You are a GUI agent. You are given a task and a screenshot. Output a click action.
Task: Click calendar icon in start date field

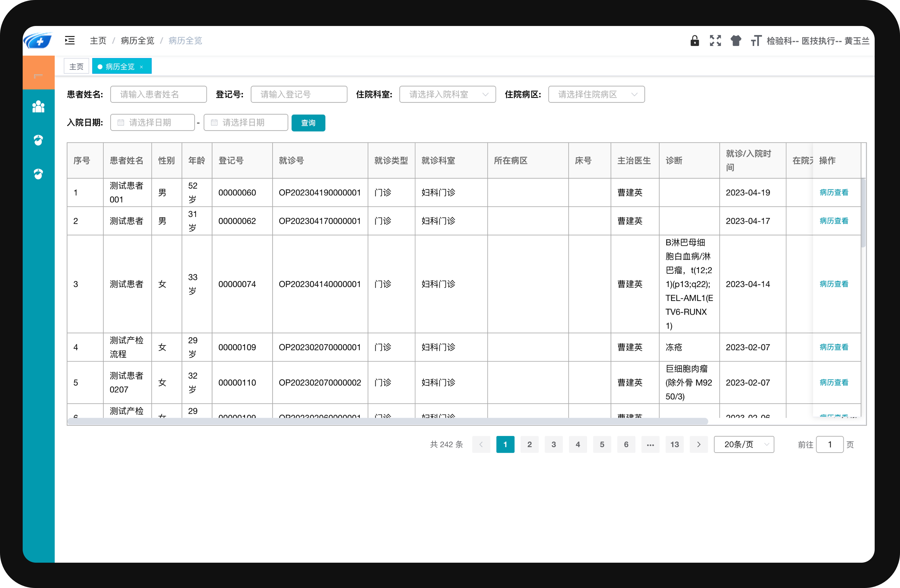point(121,123)
